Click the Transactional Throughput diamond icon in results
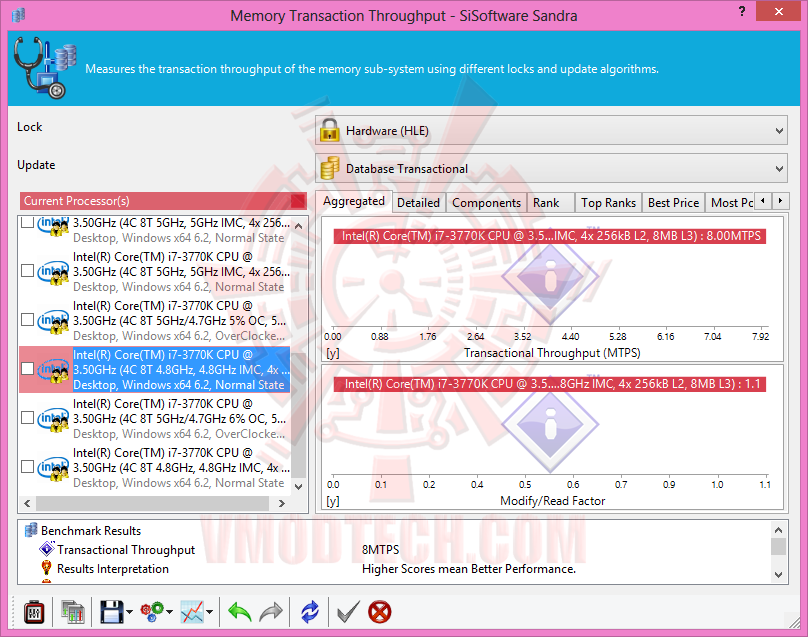This screenshot has height=637, width=808. (47, 548)
